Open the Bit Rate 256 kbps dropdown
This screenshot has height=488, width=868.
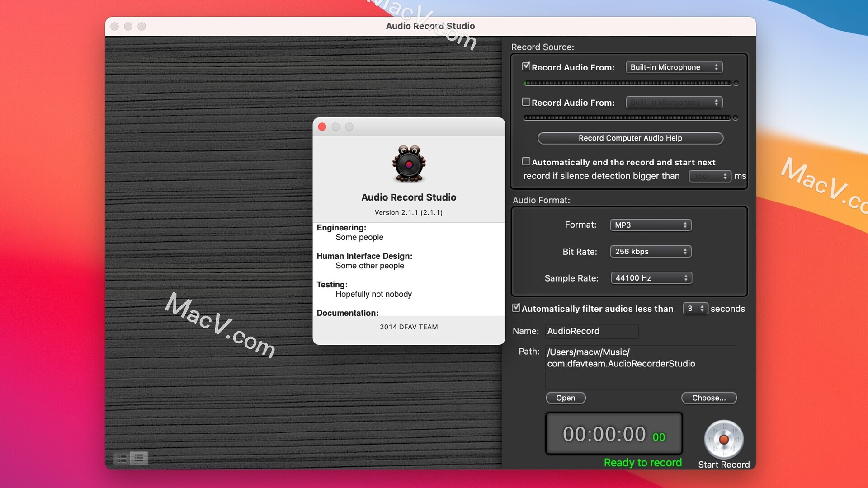coord(651,252)
